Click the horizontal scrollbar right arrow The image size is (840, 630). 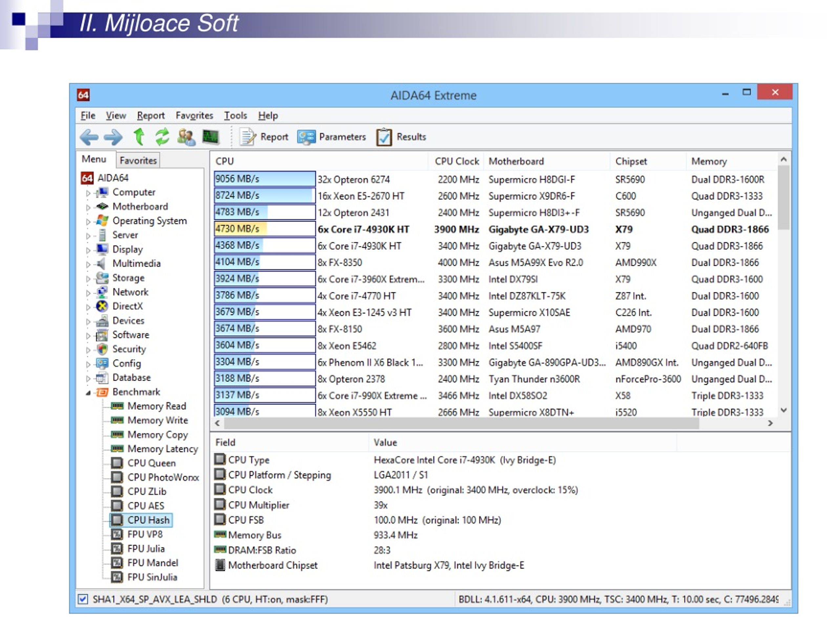[770, 423]
